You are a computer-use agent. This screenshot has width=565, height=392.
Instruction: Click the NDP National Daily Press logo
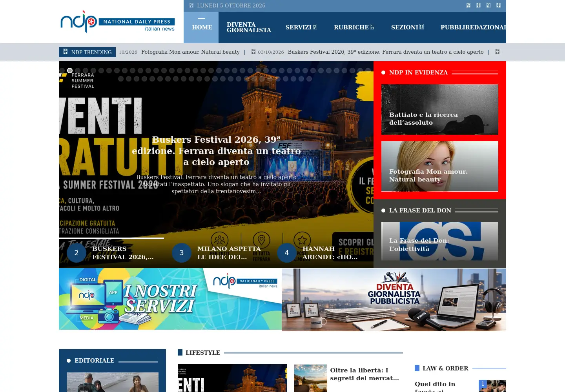pos(117,22)
